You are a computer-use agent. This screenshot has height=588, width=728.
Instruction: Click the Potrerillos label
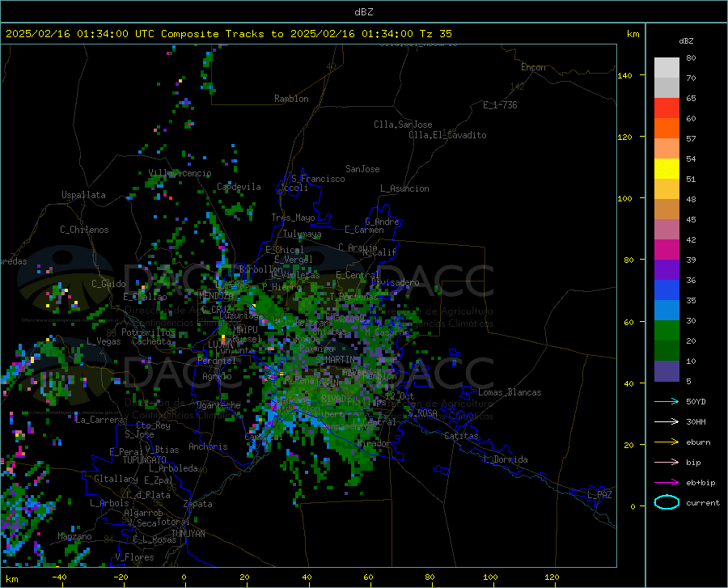[x=148, y=332]
